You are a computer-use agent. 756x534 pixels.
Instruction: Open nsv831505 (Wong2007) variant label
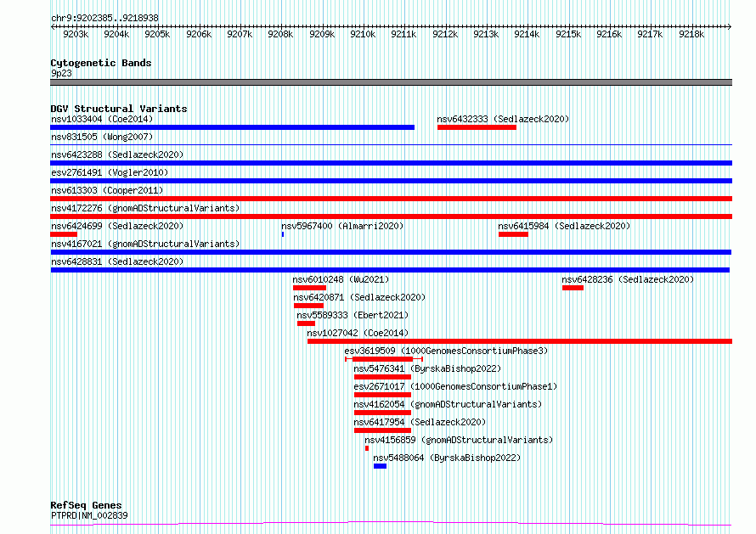click(102, 137)
